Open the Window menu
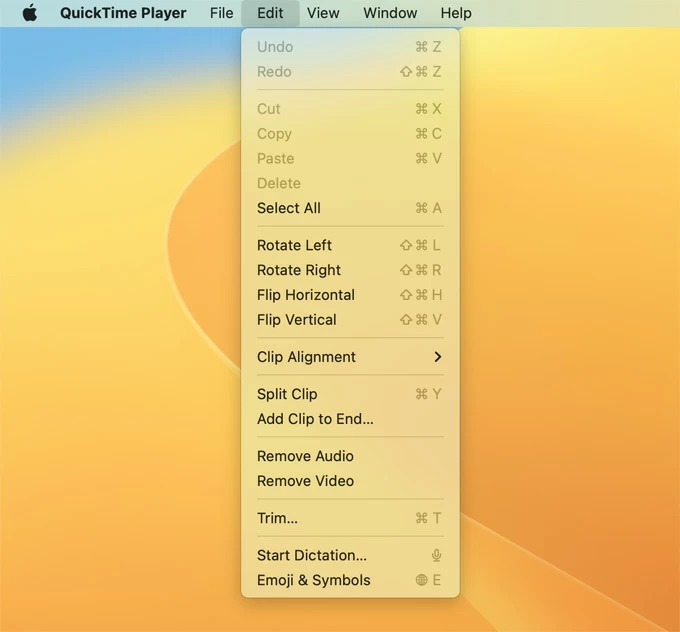 (390, 13)
